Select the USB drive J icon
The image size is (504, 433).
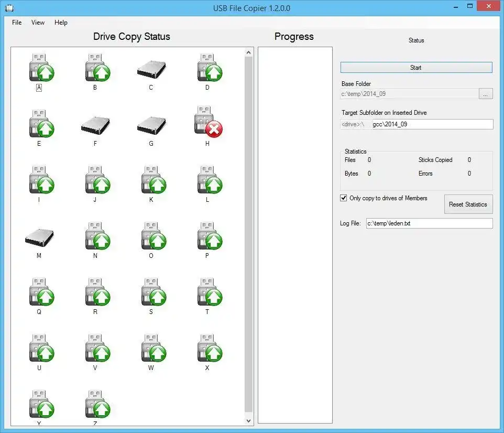coord(98,179)
